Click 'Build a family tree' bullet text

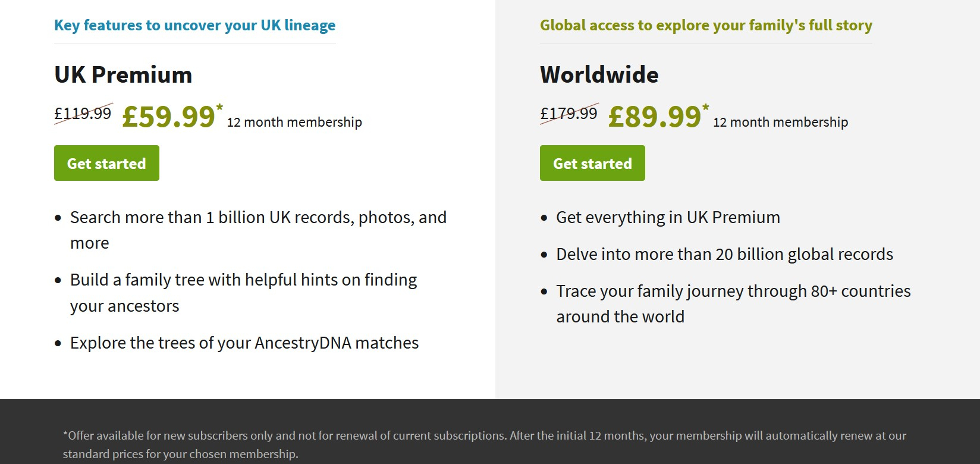[x=244, y=293]
